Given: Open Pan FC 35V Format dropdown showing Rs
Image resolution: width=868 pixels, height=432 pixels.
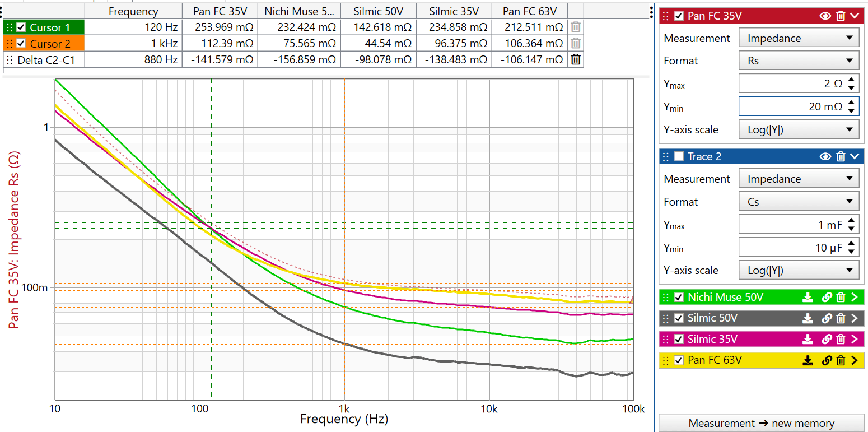Looking at the screenshot, I should [799, 61].
